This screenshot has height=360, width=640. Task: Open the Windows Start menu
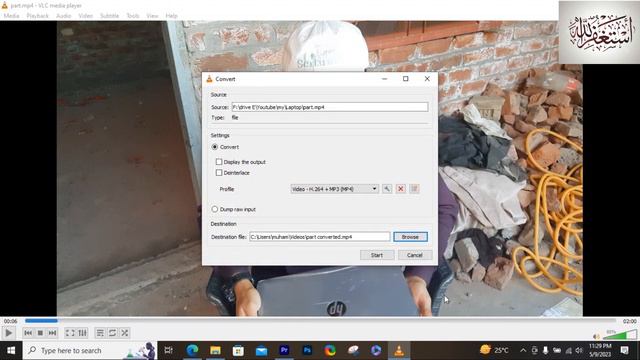tap(11, 351)
